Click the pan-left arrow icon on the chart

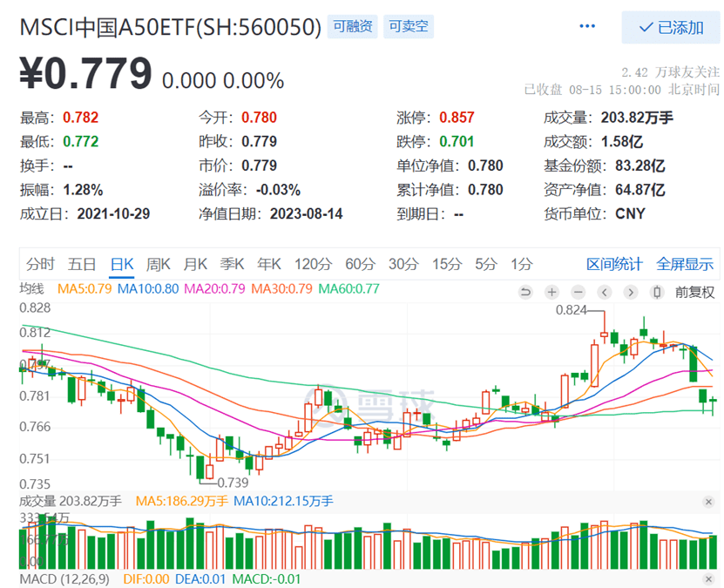click(605, 292)
